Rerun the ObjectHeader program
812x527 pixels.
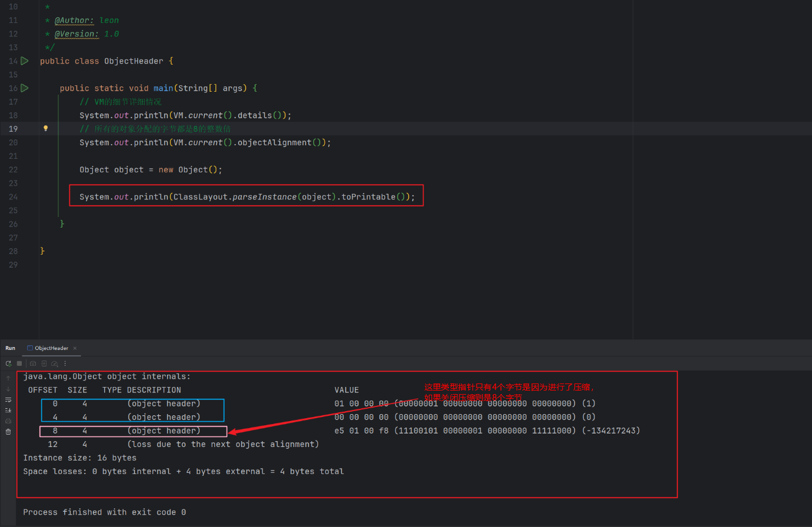pyautogui.click(x=8, y=363)
